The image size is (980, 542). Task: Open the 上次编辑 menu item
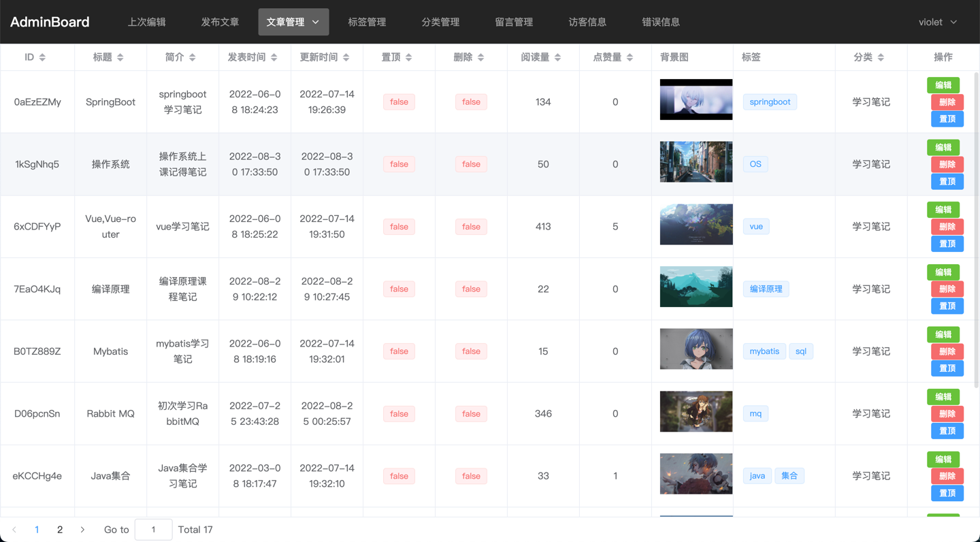tap(146, 22)
